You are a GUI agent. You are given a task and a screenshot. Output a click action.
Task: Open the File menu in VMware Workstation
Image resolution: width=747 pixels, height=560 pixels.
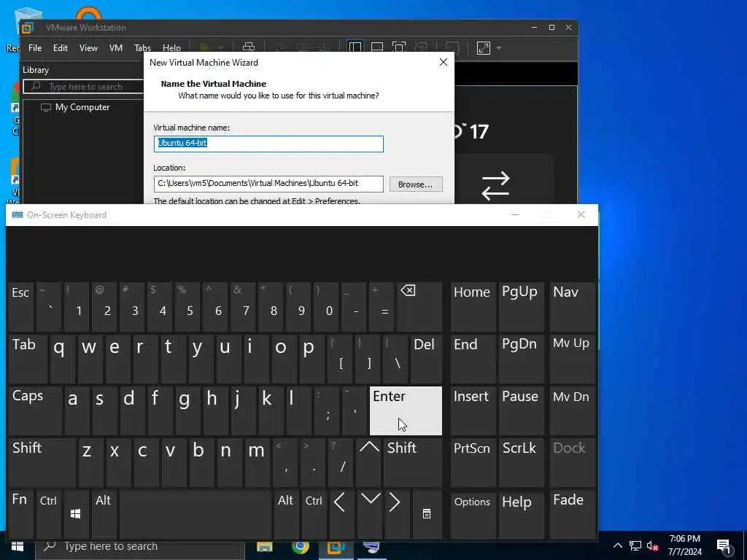35,48
